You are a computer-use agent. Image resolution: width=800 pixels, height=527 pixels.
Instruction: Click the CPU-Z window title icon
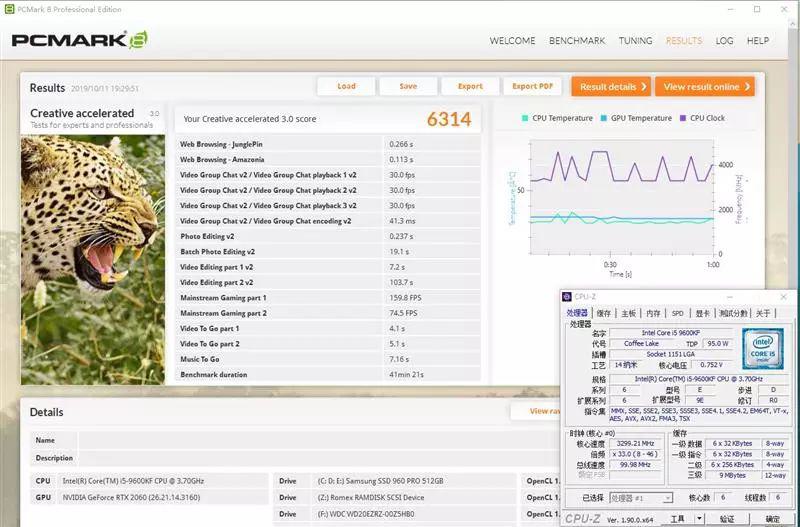(x=566, y=297)
